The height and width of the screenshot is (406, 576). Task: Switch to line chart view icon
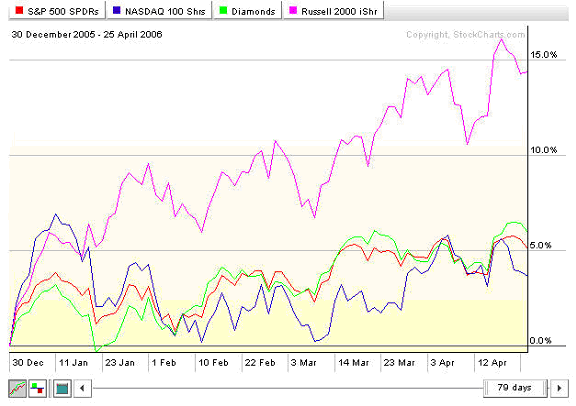coord(17,388)
